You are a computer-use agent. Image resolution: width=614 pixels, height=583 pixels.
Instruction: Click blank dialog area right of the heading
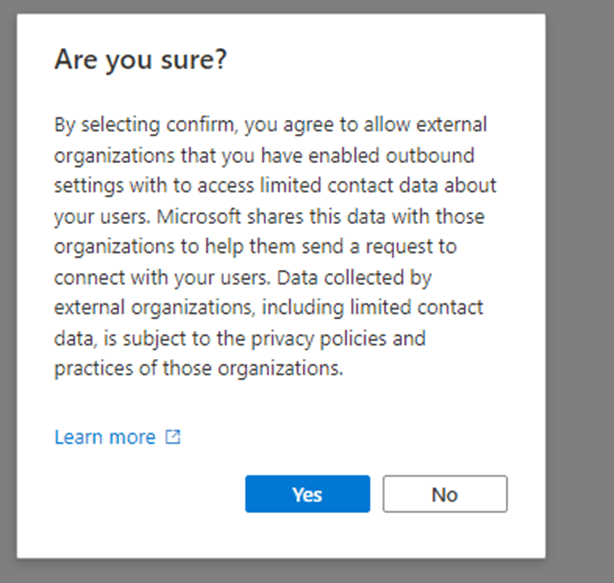pos(400,60)
